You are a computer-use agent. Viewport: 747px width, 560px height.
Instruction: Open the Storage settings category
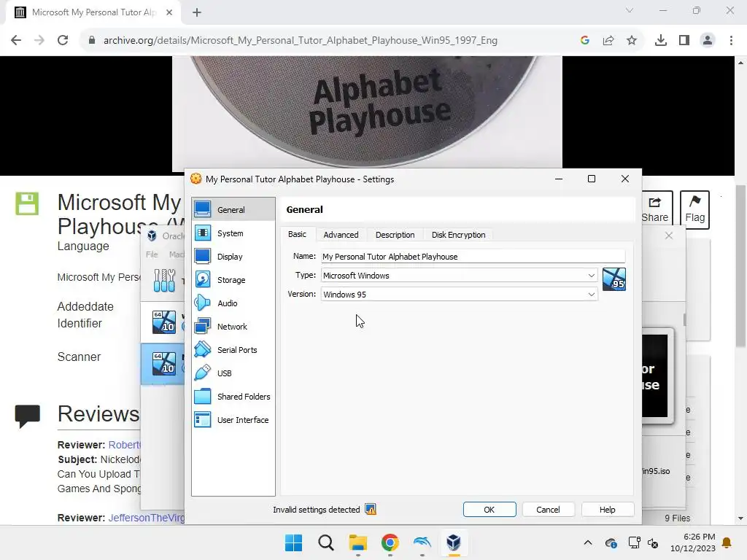pyautogui.click(x=233, y=279)
